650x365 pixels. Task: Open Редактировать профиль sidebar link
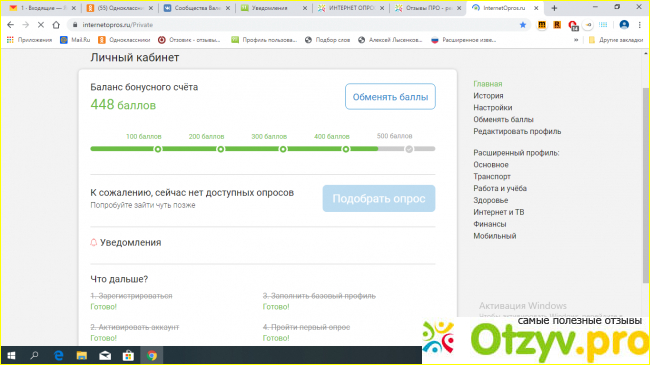click(517, 131)
